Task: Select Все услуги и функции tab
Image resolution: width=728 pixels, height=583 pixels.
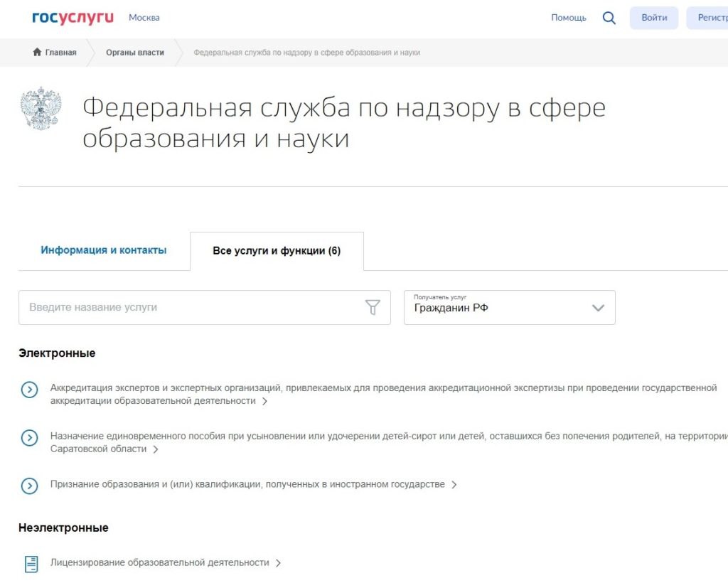Action: tap(277, 251)
